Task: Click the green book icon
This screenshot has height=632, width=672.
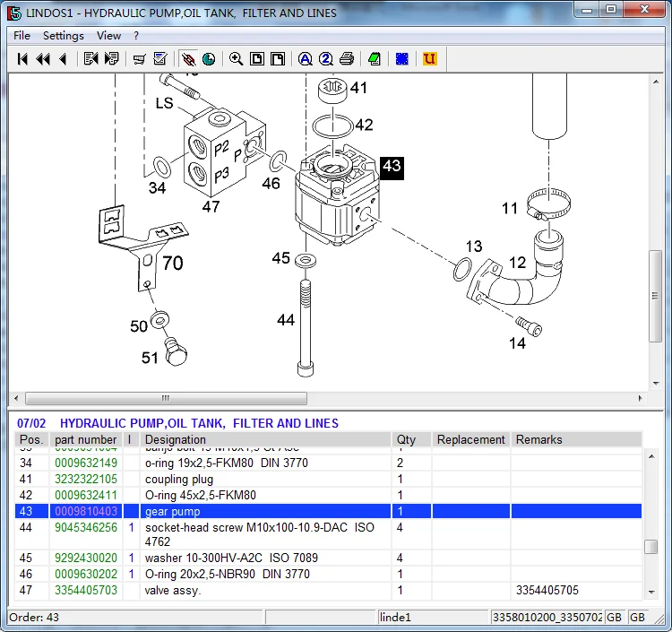Action: point(375,59)
